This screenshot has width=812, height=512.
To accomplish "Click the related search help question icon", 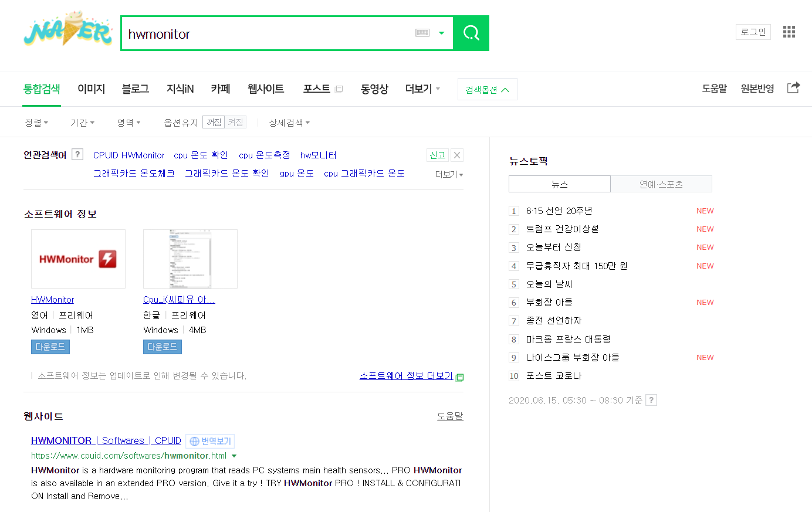I will (x=77, y=154).
